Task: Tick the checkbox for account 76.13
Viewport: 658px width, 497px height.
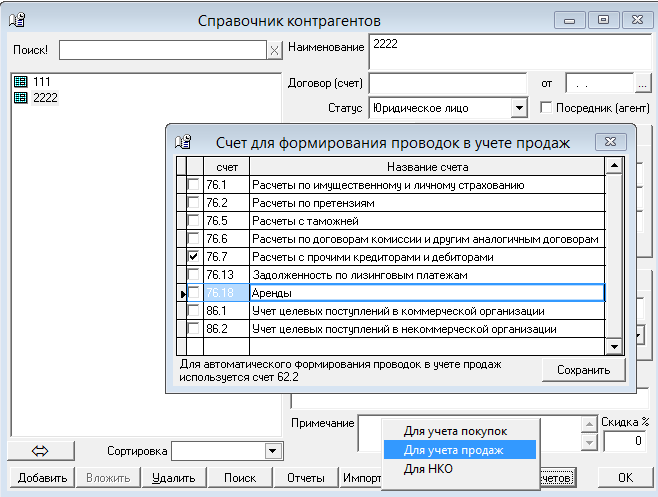Action: click(x=193, y=275)
